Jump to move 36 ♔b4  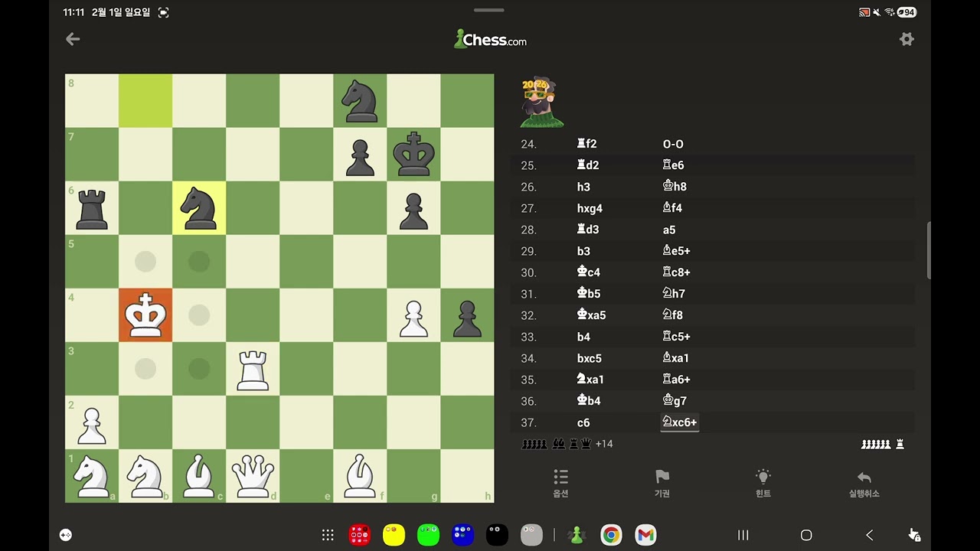pos(588,401)
